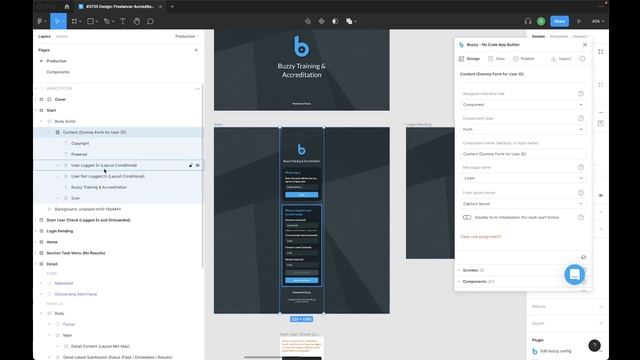Click the Clear role assignment link

(x=480, y=237)
